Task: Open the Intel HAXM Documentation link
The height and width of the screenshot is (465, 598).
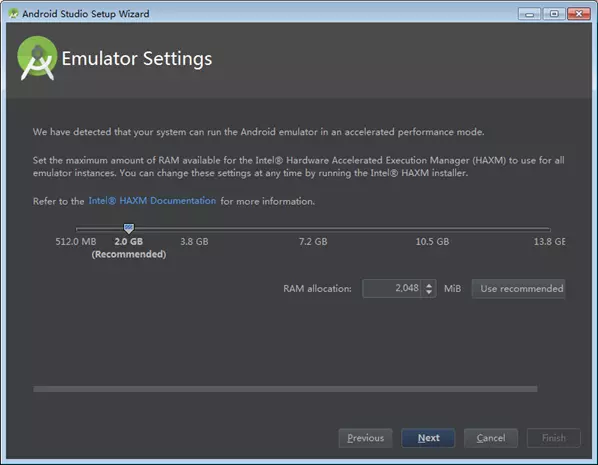Action: coord(152,201)
